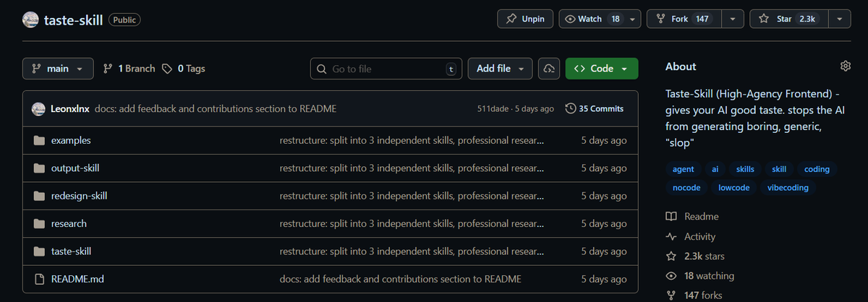The height and width of the screenshot is (302, 868).
Task: Open the commit hash 511dade
Action: tap(494, 109)
